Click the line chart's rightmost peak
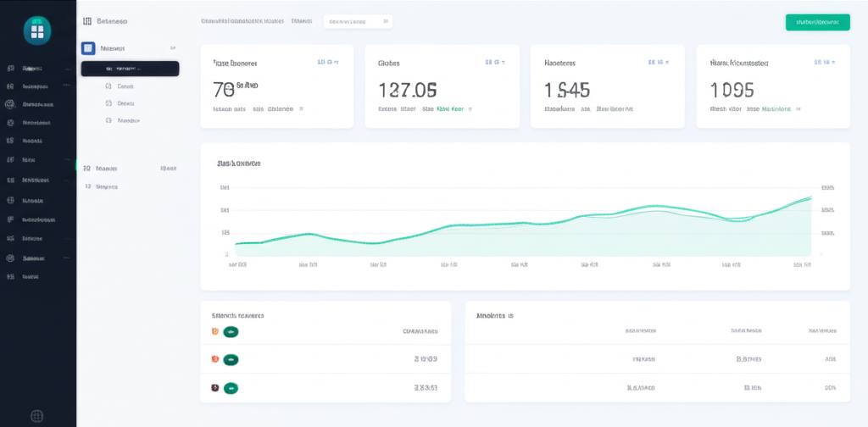 [809, 197]
